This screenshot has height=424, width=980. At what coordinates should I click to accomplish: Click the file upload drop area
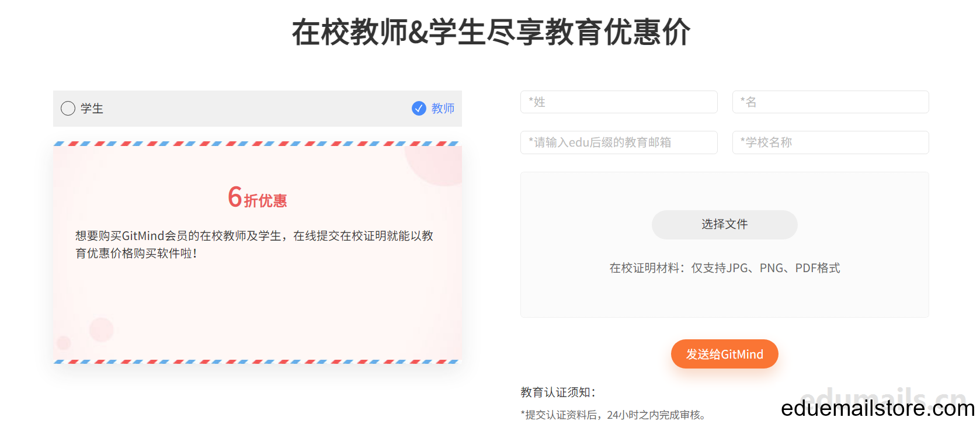(725, 245)
